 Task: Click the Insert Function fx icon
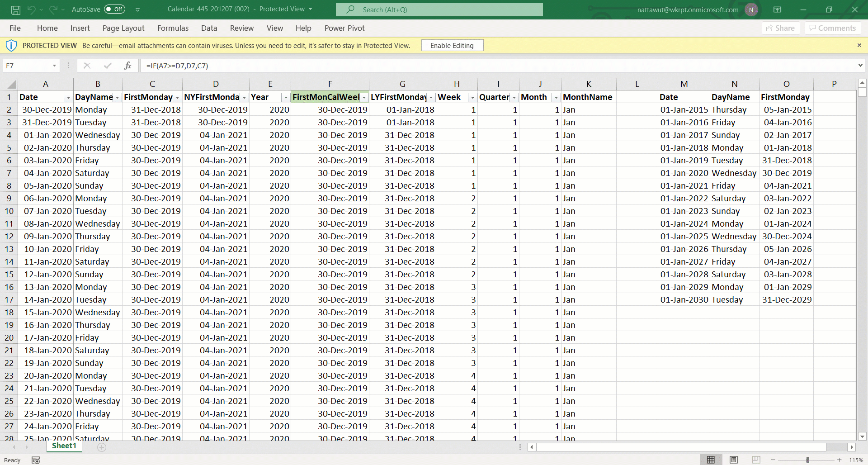tap(127, 66)
